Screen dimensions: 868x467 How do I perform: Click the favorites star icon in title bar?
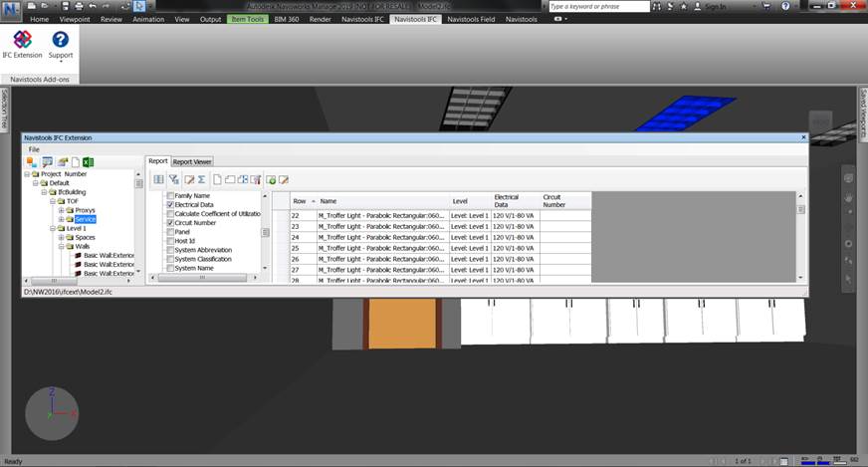(x=684, y=6)
